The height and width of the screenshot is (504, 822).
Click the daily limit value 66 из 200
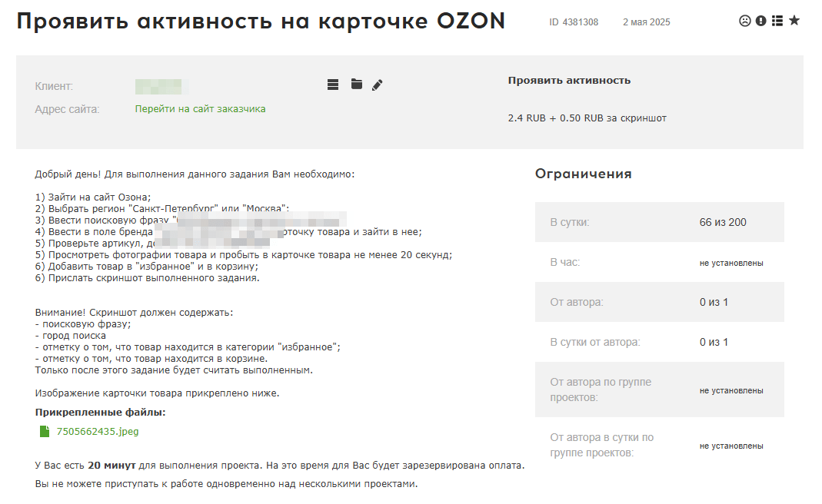point(723,222)
